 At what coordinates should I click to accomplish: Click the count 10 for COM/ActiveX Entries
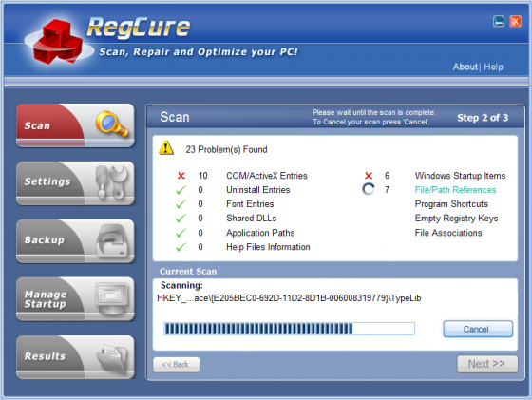(202, 176)
